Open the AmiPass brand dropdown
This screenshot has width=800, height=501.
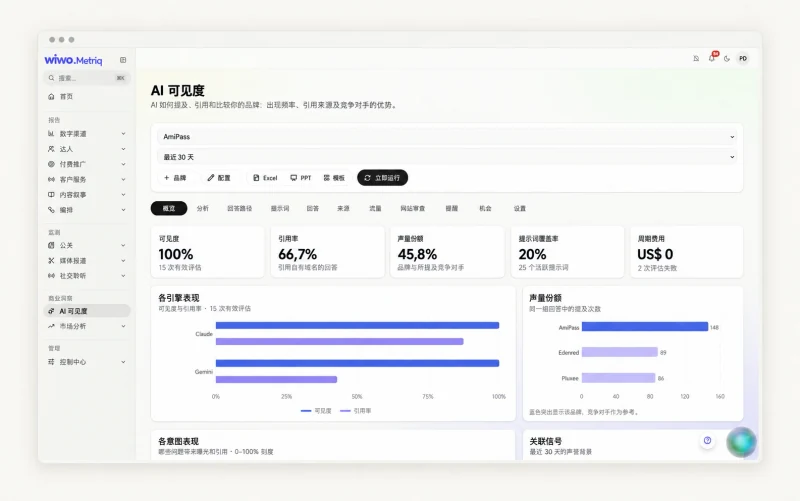point(447,137)
